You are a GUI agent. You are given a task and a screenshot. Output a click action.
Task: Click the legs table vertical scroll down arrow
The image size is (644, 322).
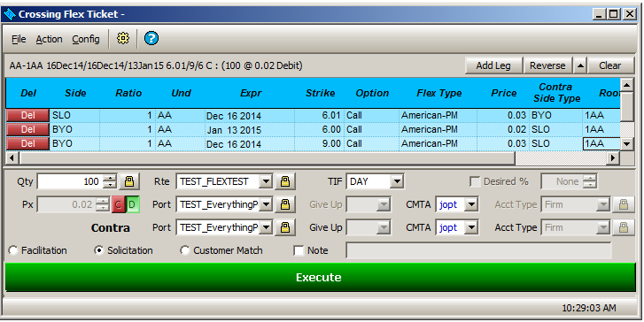(x=627, y=144)
